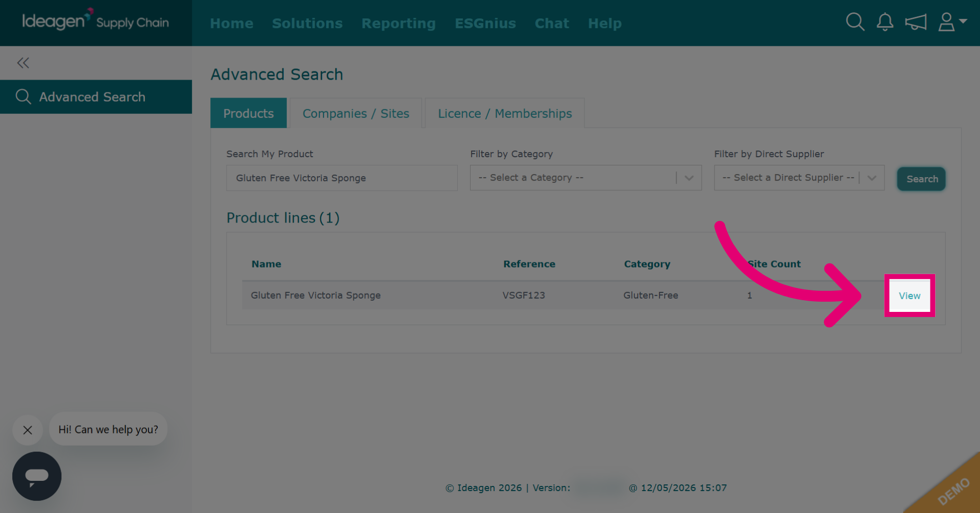Click the Search button
The width and height of the screenshot is (980, 513).
coord(922,179)
